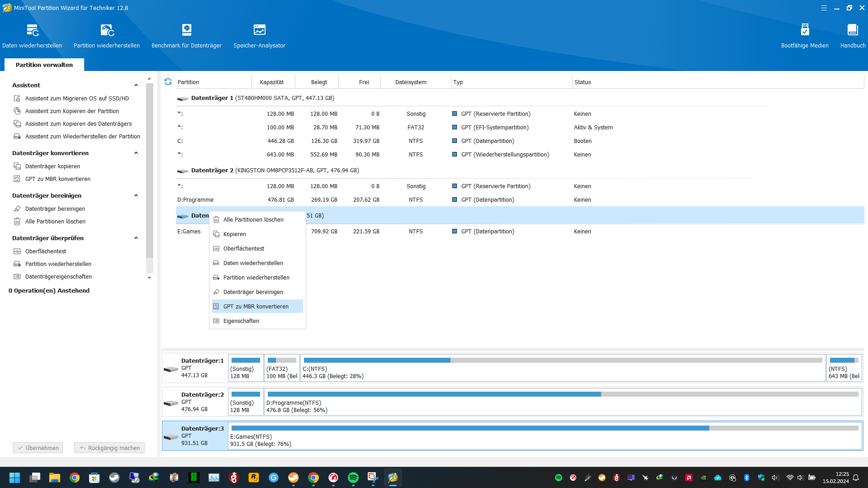Click Oberflächentest in sidebar
The width and height of the screenshot is (868, 488).
[x=45, y=251]
